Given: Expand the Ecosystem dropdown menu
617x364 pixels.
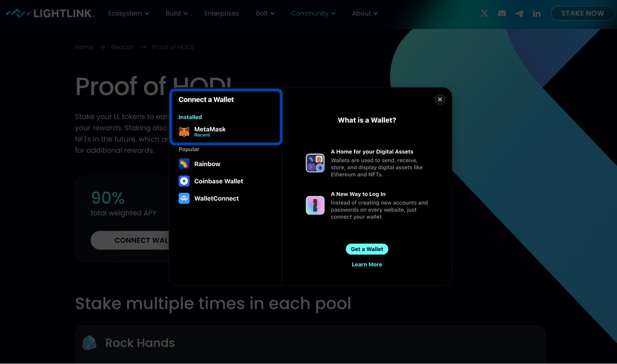Looking at the screenshot, I should (128, 13).
